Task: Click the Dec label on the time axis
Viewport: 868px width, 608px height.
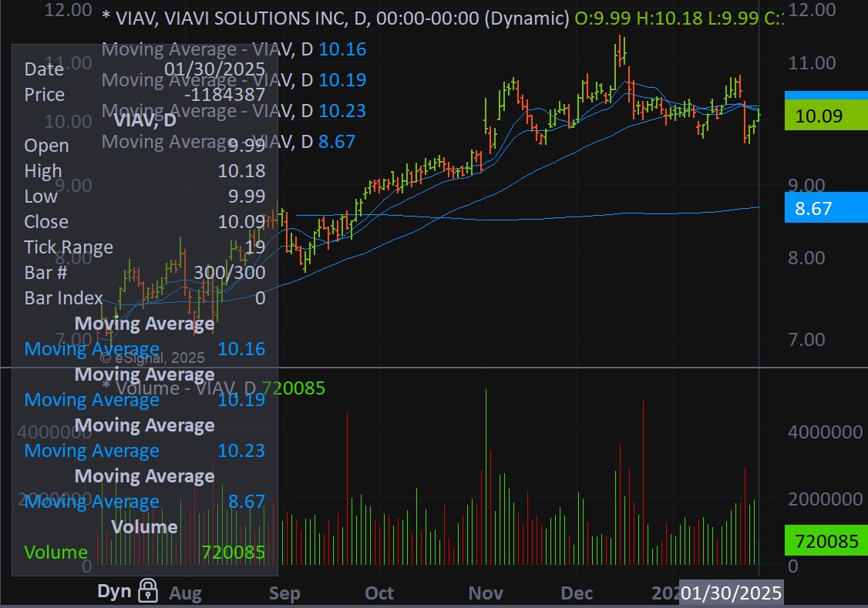Action: 577,593
